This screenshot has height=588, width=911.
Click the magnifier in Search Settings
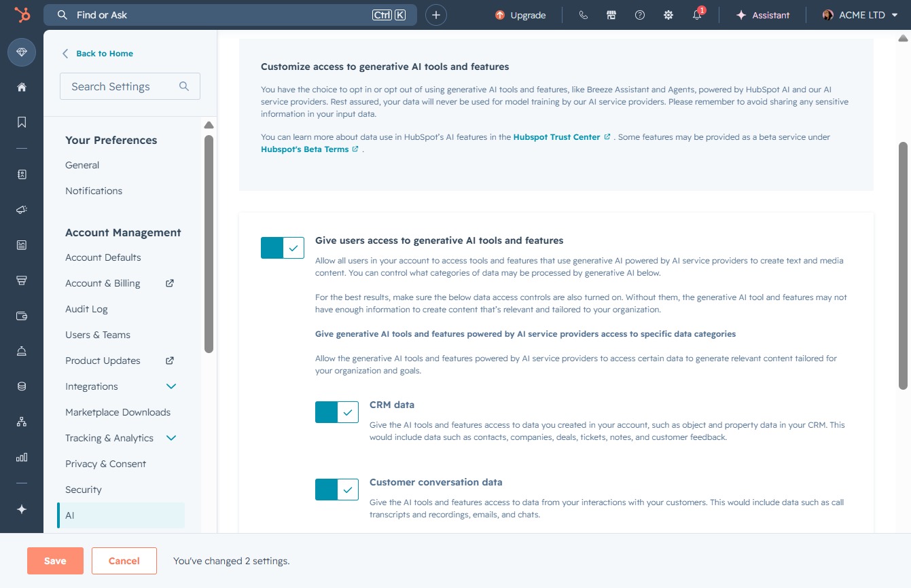click(183, 86)
